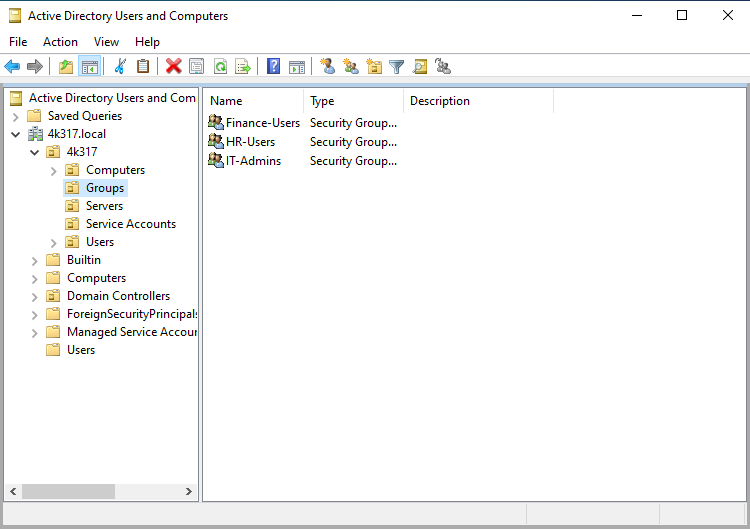This screenshot has width=750, height=529.
Task: Collapse the 4k317 organizational unit
Action: 34,153
